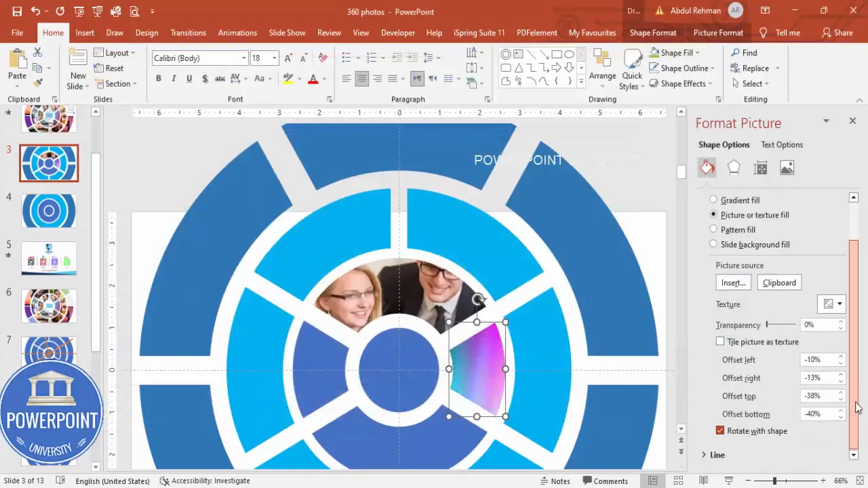Select slide 4 thumbnail
The width and height of the screenshot is (868, 488).
coord(49,211)
